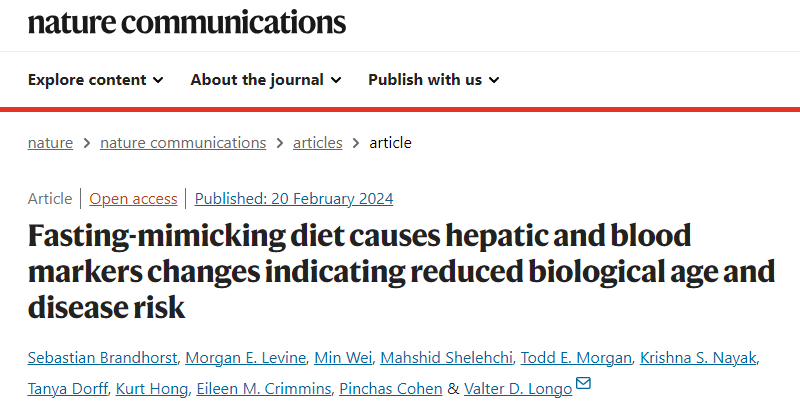The height and width of the screenshot is (417, 800).
Task: Click the envelope icon beside Valter D. Longo
Action: pyautogui.click(x=583, y=383)
